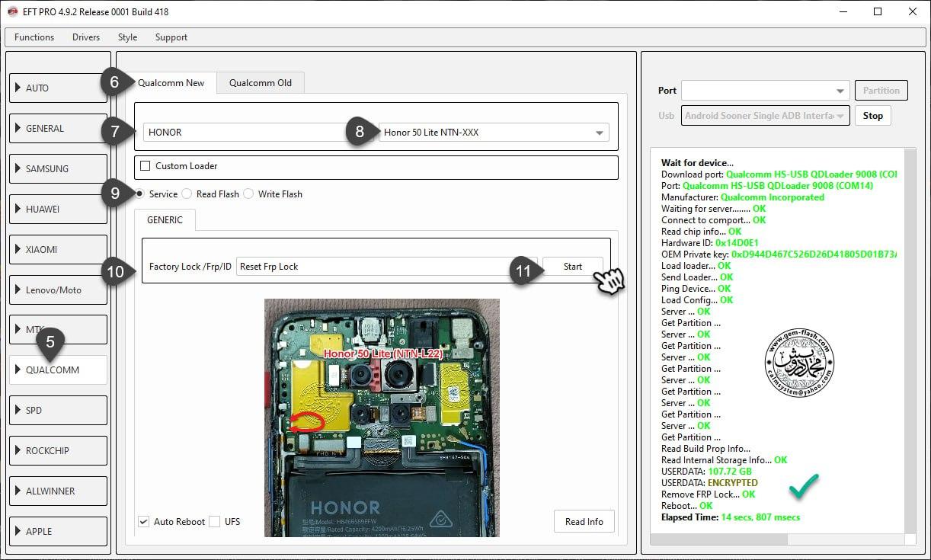Click the 'Send Loader... OK' log line

coord(697,277)
